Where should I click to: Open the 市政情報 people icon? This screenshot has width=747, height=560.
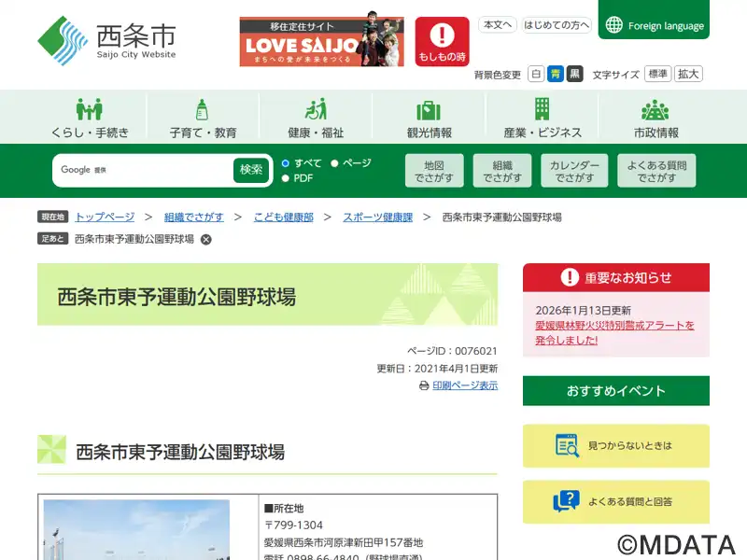(655, 110)
